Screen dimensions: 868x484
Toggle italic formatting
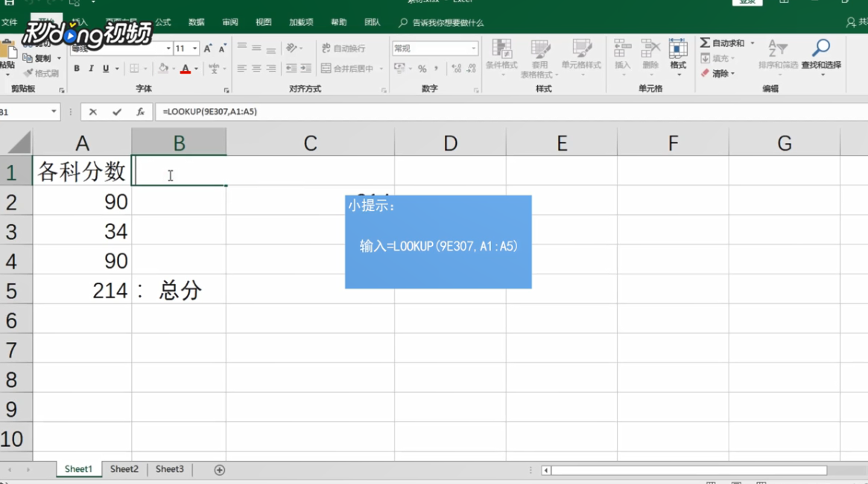click(91, 69)
